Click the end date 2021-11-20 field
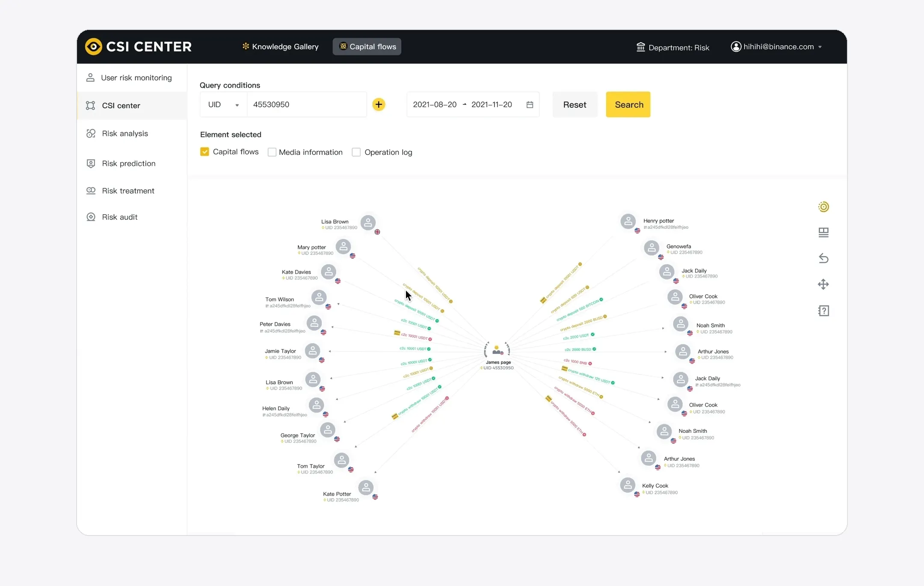Image resolution: width=924 pixels, height=586 pixels. [x=492, y=104]
